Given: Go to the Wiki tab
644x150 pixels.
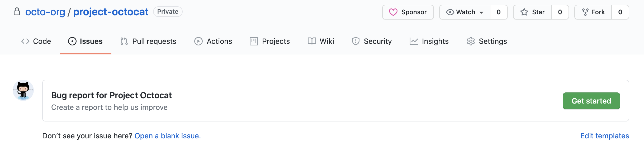Looking at the screenshot, I should tap(321, 41).
